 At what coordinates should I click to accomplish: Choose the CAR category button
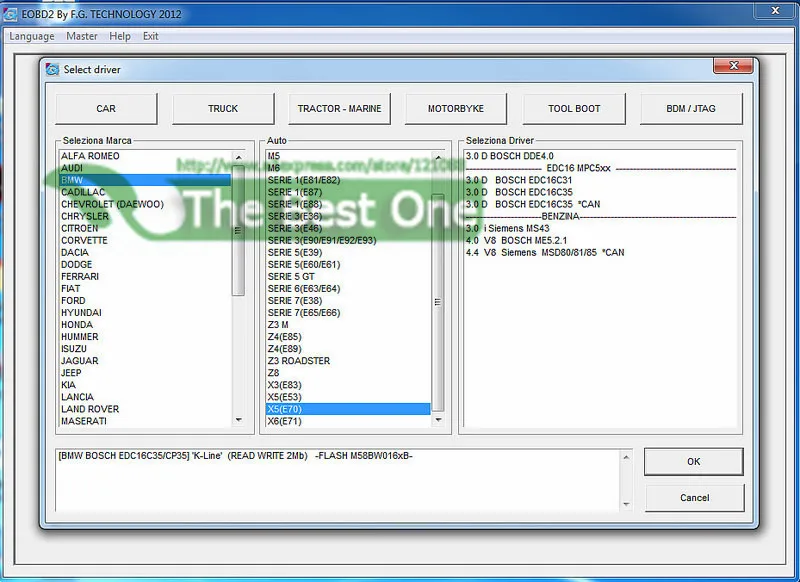(106, 109)
